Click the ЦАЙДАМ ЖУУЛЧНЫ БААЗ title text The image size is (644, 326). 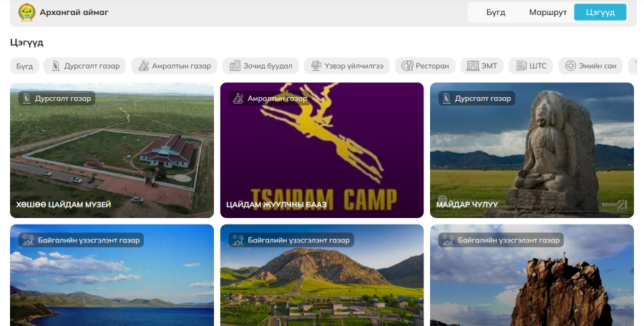pyautogui.click(x=276, y=204)
